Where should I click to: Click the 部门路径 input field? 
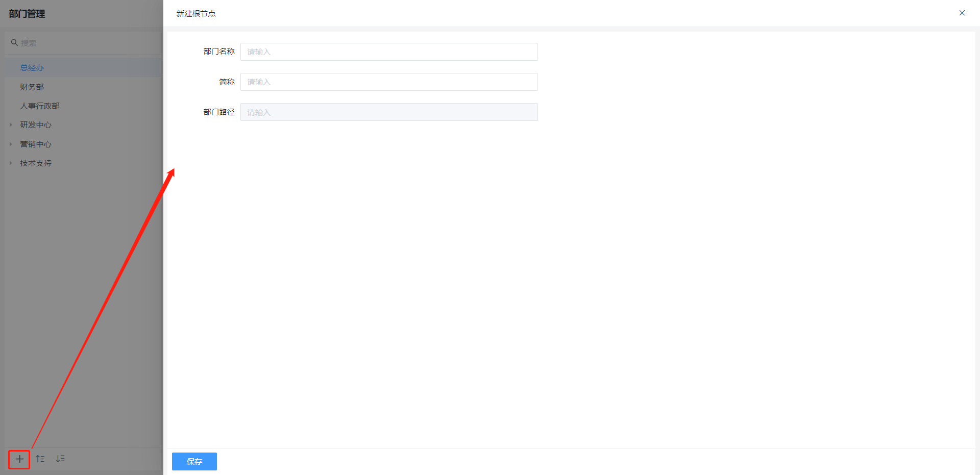tap(388, 112)
